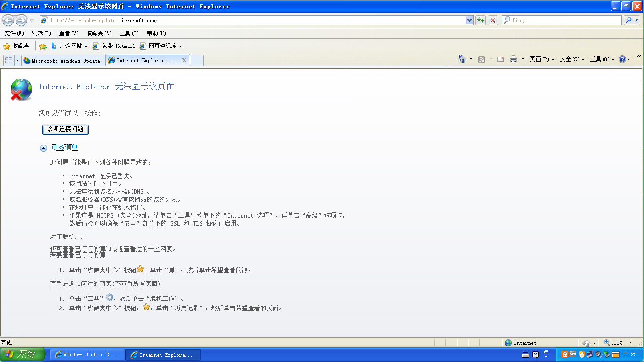The height and width of the screenshot is (362, 644).
Task: Click the Home icon in command bar
Action: pos(462,59)
